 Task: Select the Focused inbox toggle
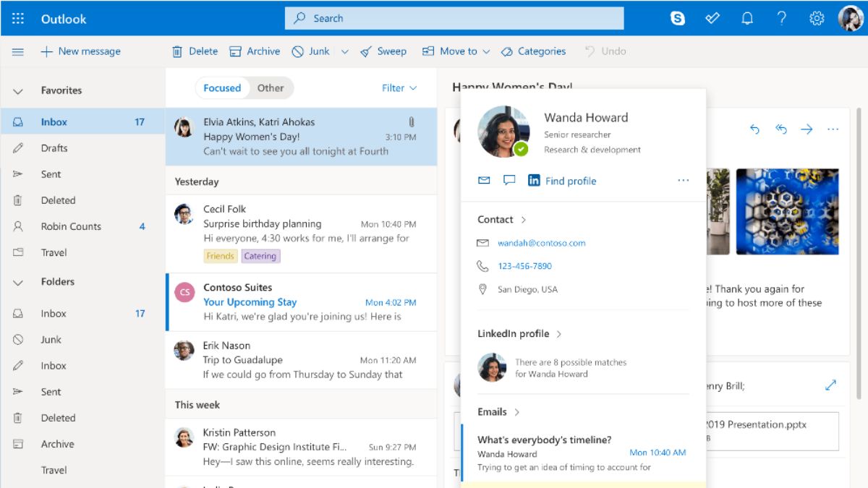222,88
